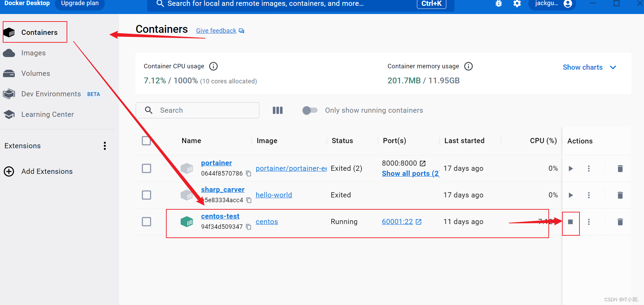Image resolution: width=644 pixels, height=305 pixels.
Task: Open the Containers sidebar section
Action: tap(35, 32)
